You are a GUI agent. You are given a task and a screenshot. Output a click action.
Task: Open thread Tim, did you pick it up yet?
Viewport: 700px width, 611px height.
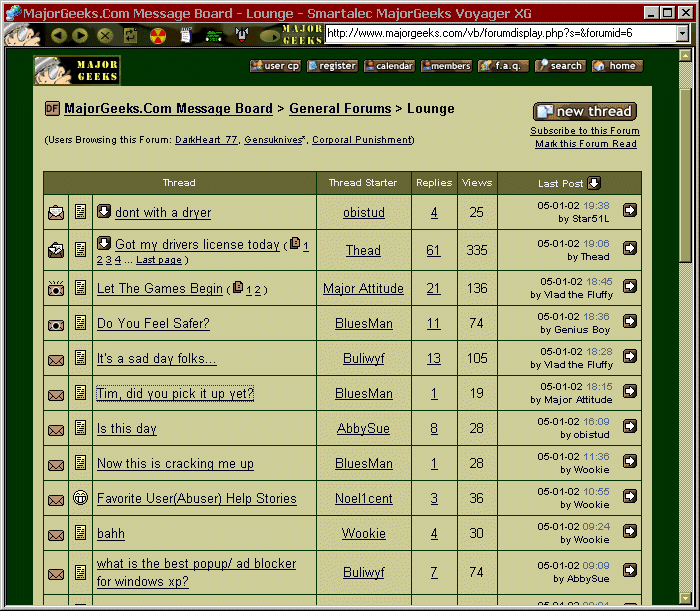(175, 393)
